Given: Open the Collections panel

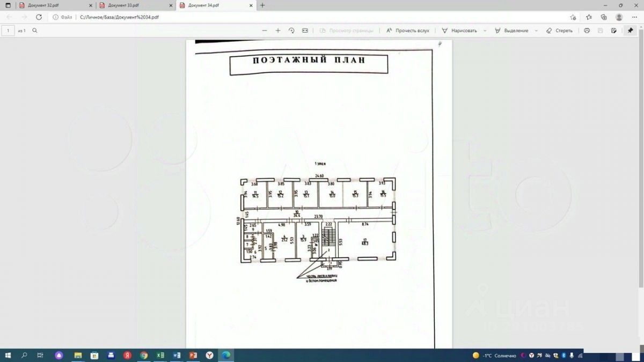Looking at the screenshot, I should tap(604, 17).
